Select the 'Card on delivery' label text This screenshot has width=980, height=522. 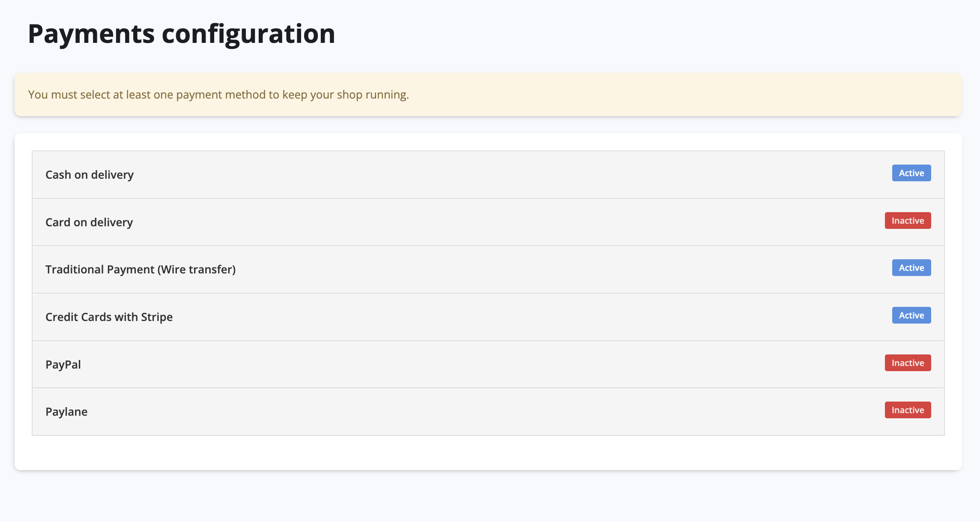(x=89, y=222)
